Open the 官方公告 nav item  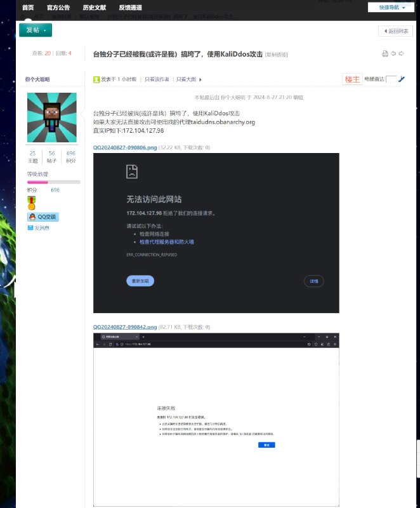point(58,7)
